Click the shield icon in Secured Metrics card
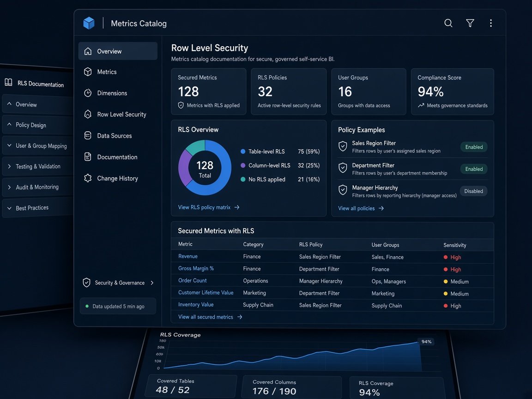 pos(181,105)
